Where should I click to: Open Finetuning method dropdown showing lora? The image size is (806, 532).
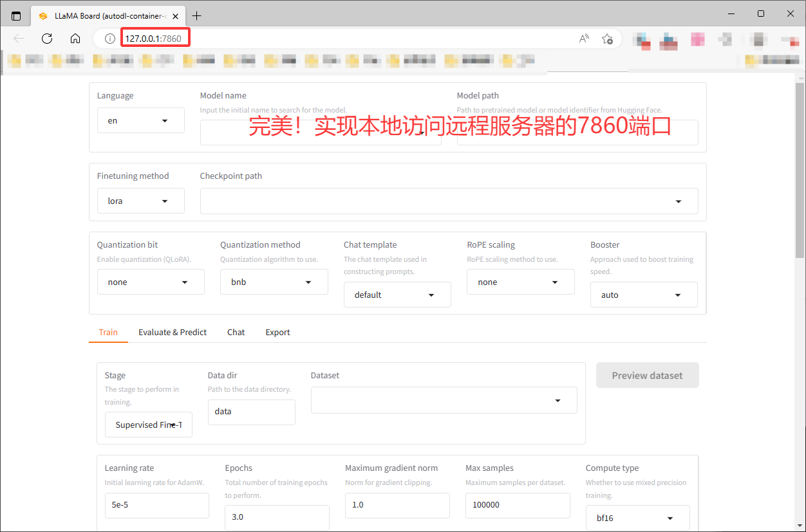coord(140,201)
